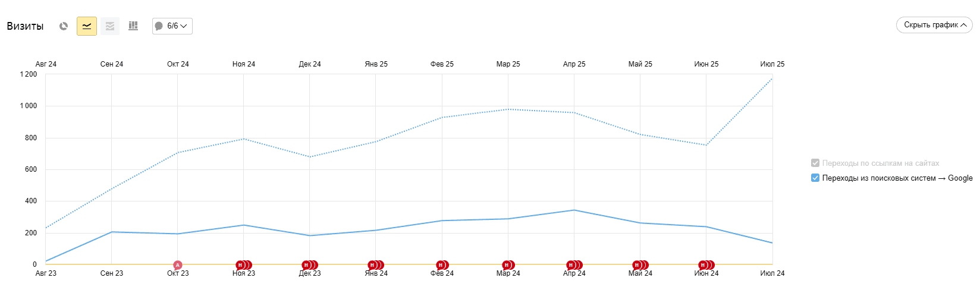
Task: Collapse the chart with 'Скрыть график'
Action: [934, 25]
